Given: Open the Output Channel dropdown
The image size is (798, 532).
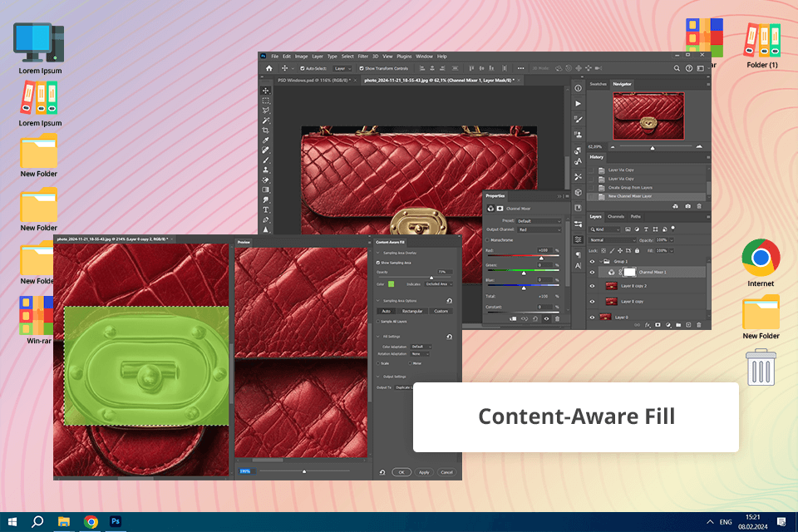Looking at the screenshot, I should (x=539, y=229).
